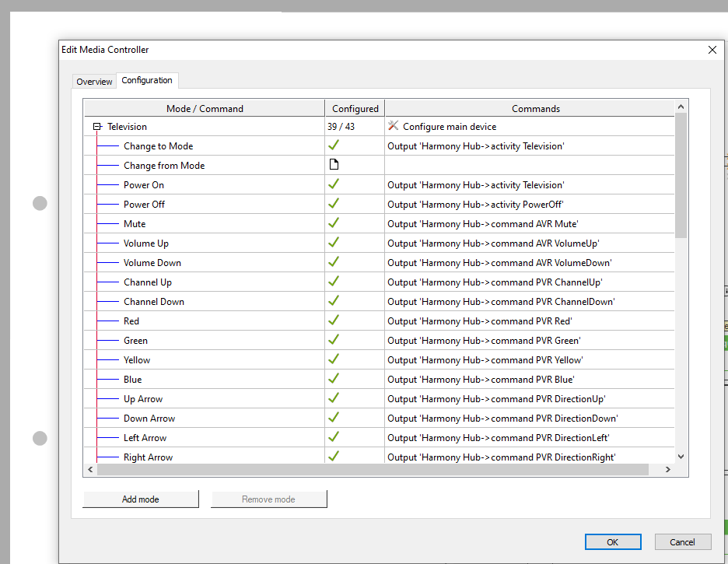Switch to the Overview tab

[94, 82]
